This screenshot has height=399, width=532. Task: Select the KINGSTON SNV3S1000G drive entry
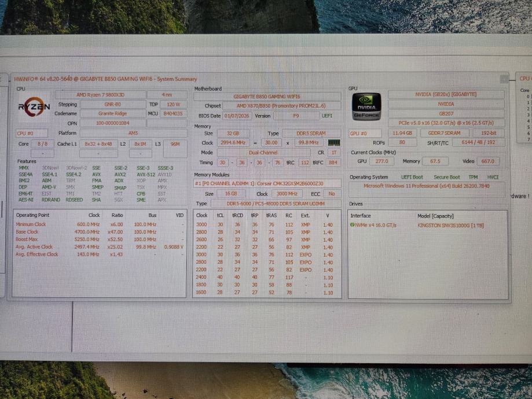450,225
